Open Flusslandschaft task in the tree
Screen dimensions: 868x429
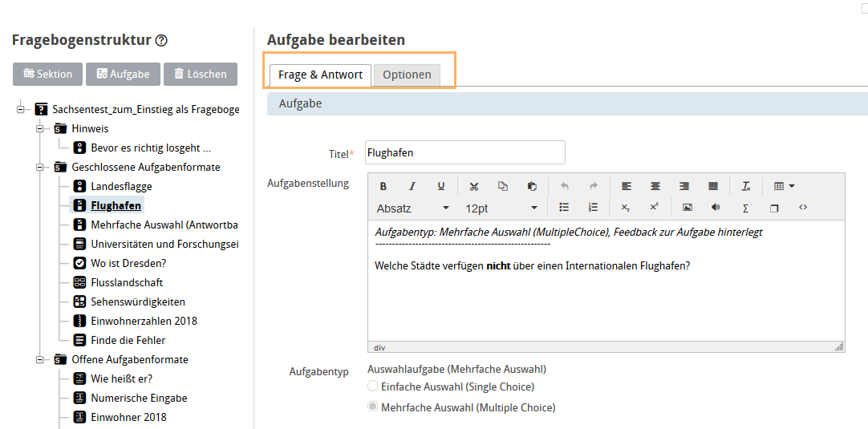click(x=127, y=283)
